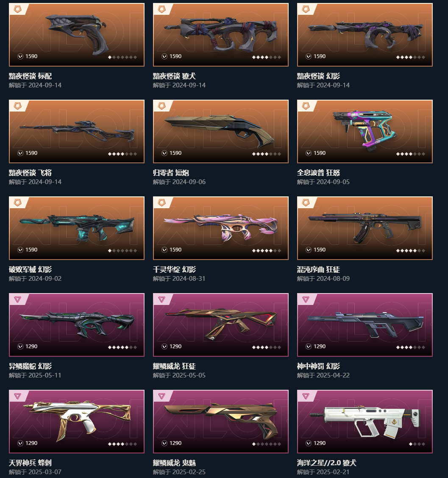The image size is (448, 478).
Task: Click tier badge on 海洋之星//2.0 獠犬 card
Action: 306,396
